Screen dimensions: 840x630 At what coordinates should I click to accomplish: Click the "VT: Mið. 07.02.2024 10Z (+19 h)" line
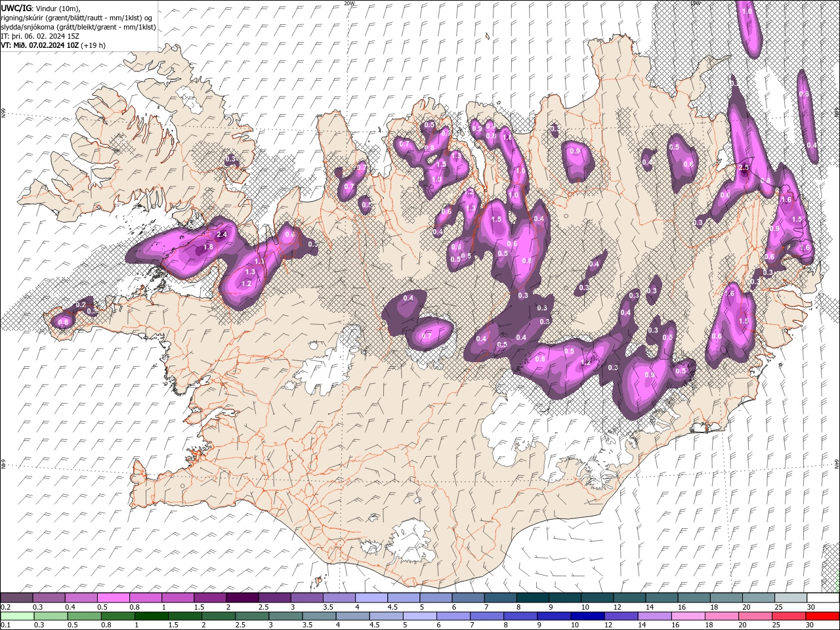(54, 45)
